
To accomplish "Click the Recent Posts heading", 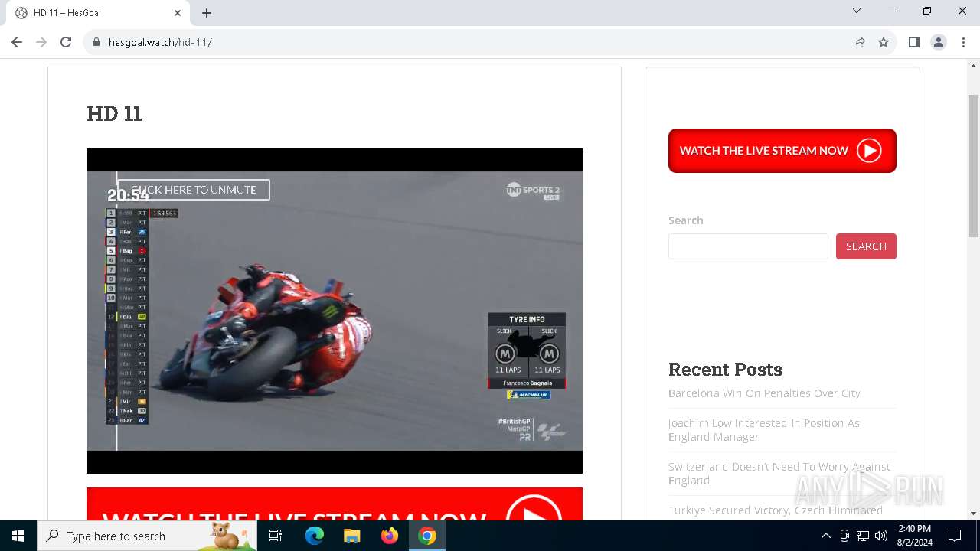I will 725,370.
